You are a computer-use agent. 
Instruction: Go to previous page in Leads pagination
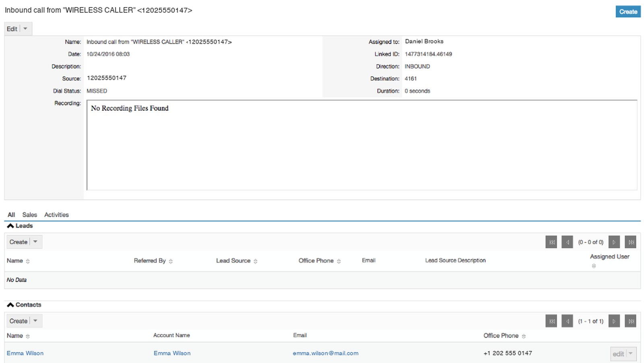(567, 242)
